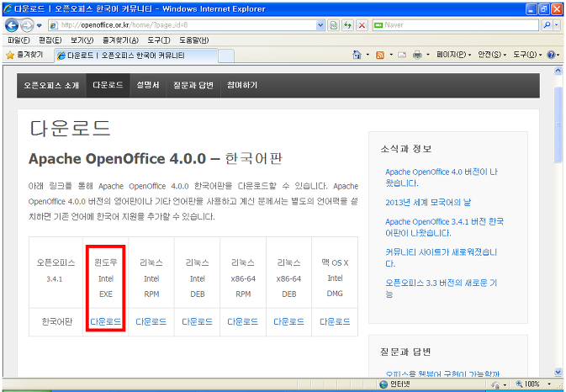Open the 편집(E) menu

(50, 40)
